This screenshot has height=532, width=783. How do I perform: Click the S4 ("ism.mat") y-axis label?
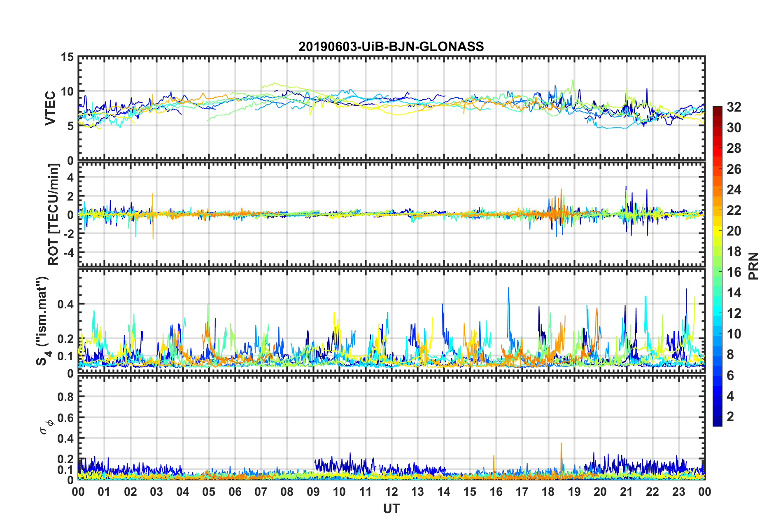(43, 321)
